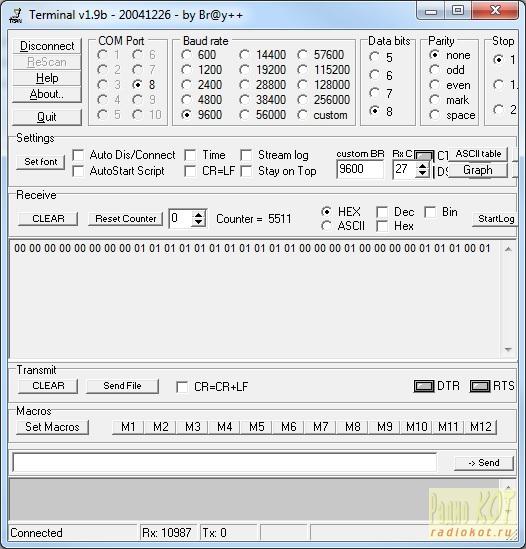Image resolution: width=526 pixels, height=549 pixels.
Task: Select baud rate 256000
Action: point(303,100)
